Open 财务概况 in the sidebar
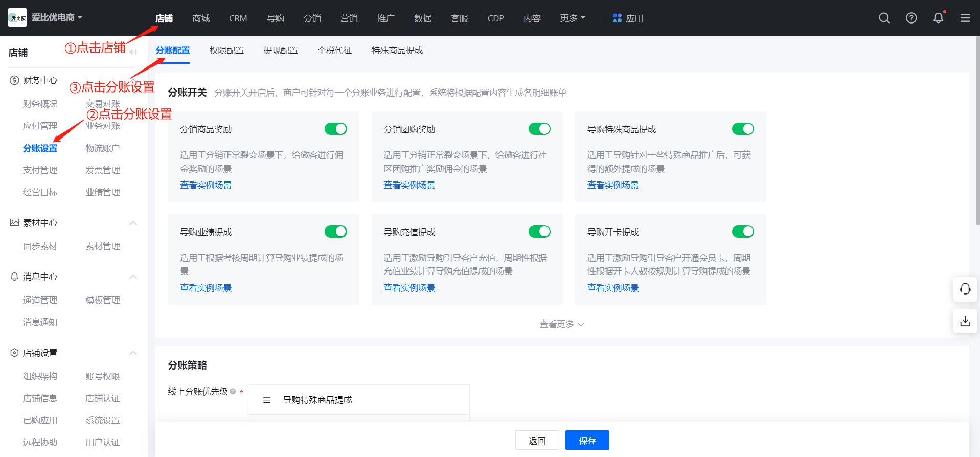Image resolution: width=980 pixels, height=457 pixels. tap(40, 104)
